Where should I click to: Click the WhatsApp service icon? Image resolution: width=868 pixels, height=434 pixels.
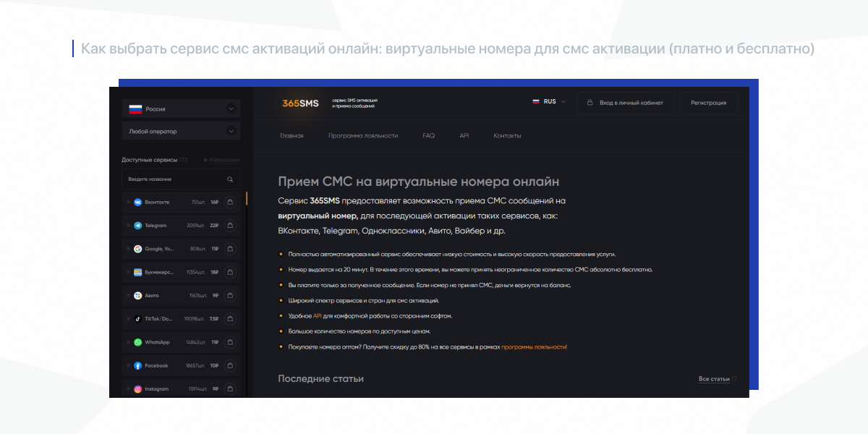[x=137, y=342]
